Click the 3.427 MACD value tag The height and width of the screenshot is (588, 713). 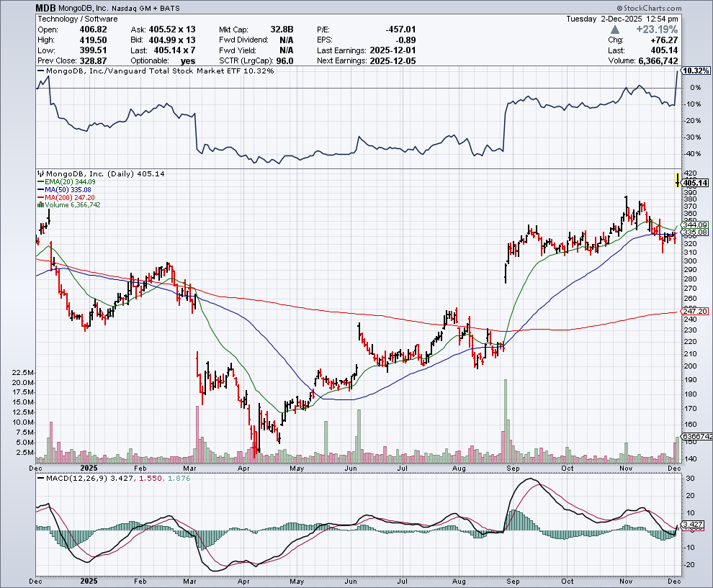(695, 524)
